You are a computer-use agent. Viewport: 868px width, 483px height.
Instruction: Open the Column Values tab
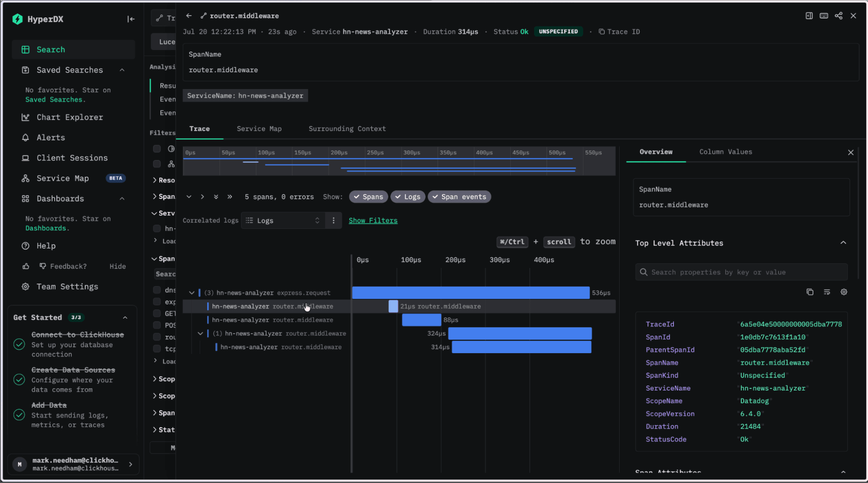tap(726, 152)
